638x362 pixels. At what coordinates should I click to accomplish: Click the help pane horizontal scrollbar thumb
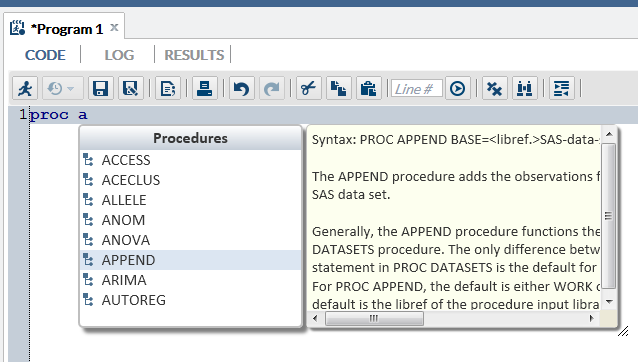[374, 318]
